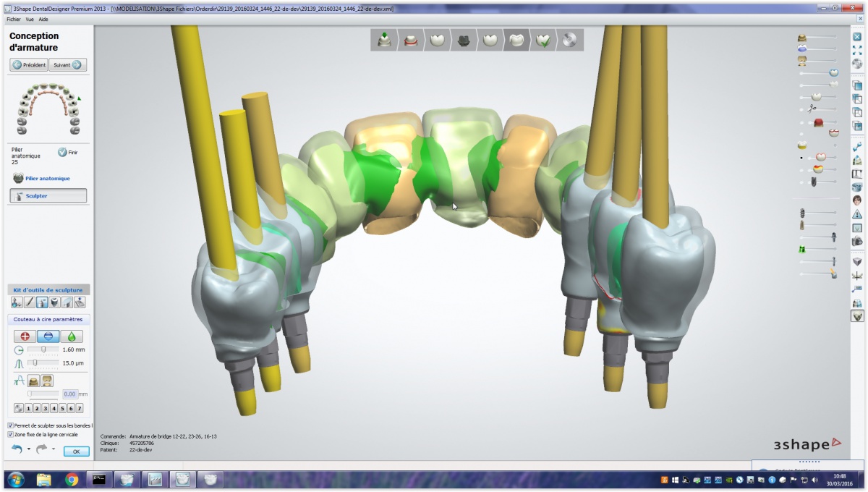Select the remove wax (minus) tool
The width and height of the screenshot is (868, 492).
(48, 336)
